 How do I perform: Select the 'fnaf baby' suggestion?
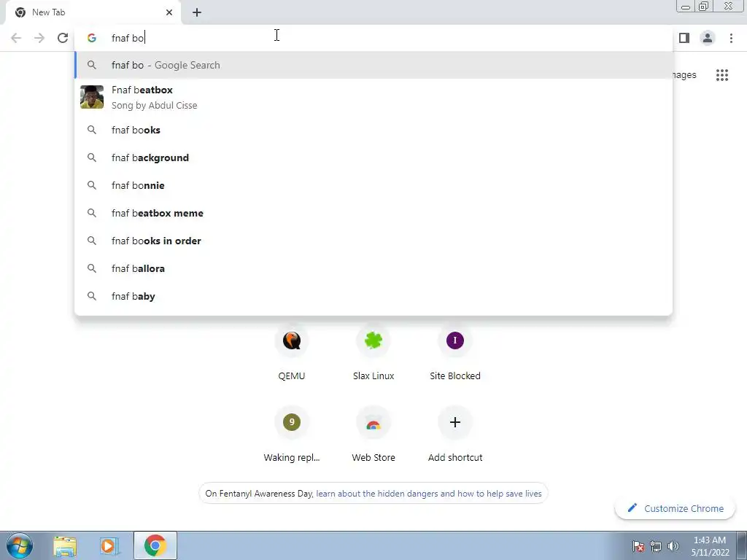(x=374, y=296)
